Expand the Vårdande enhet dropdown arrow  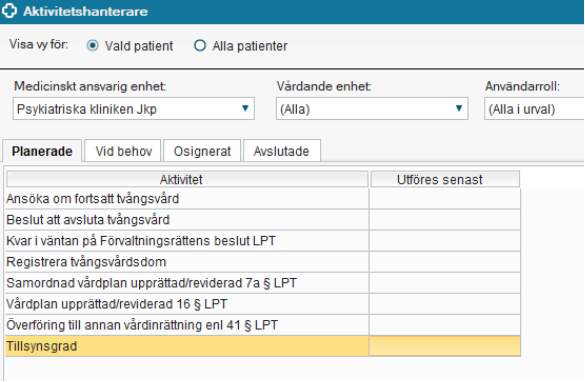(459, 109)
